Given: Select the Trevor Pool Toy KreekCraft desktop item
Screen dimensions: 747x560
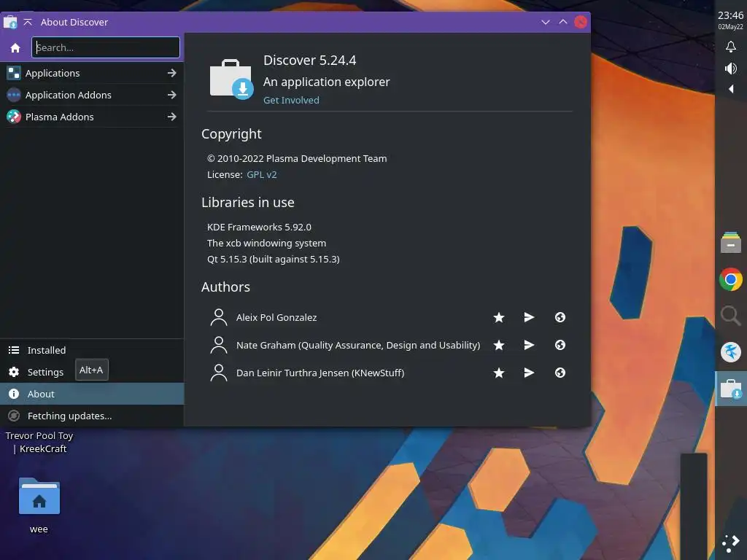Looking at the screenshot, I should coord(39,442).
